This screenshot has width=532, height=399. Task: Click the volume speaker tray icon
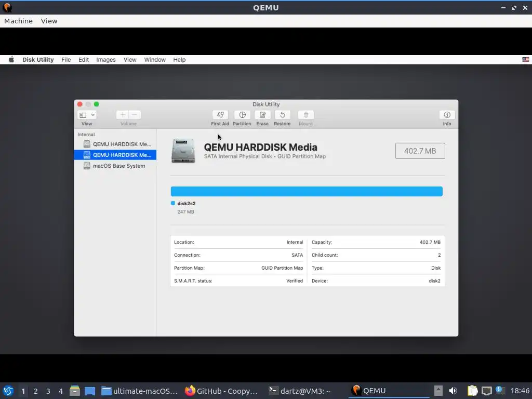pos(453,391)
